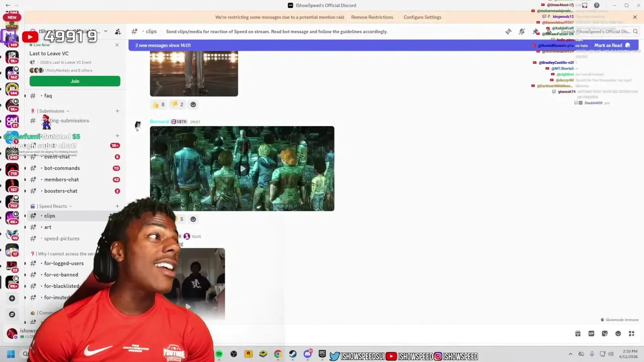Viewport: 644px width, 362px height.
Task: Open Steam from the taskbar
Action: [293, 354]
